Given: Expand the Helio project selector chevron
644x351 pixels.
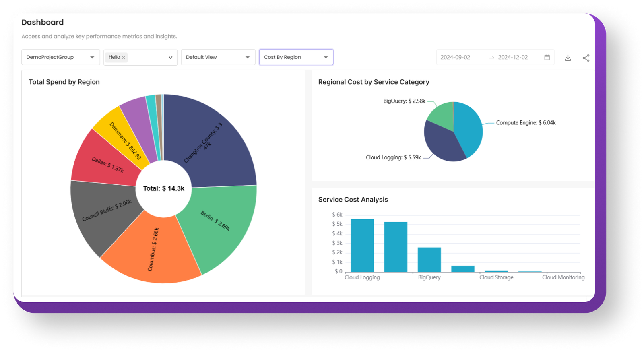Looking at the screenshot, I should pyautogui.click(x=170, y=57).
